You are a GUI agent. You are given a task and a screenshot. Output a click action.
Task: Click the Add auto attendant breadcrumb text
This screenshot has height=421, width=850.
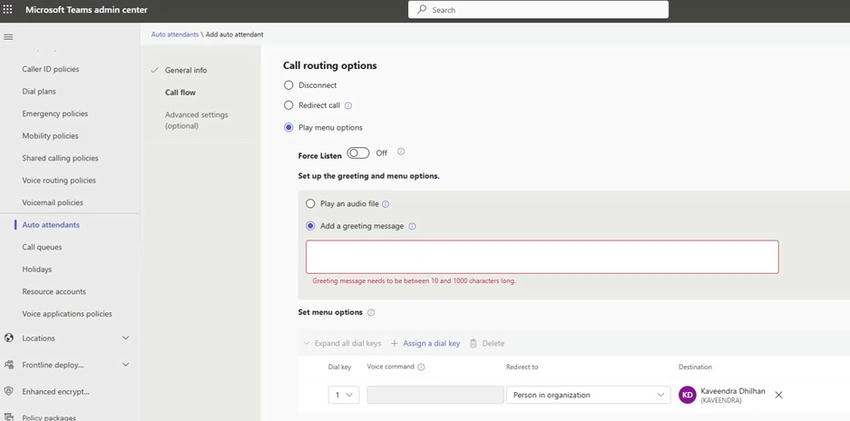point(235,34)
